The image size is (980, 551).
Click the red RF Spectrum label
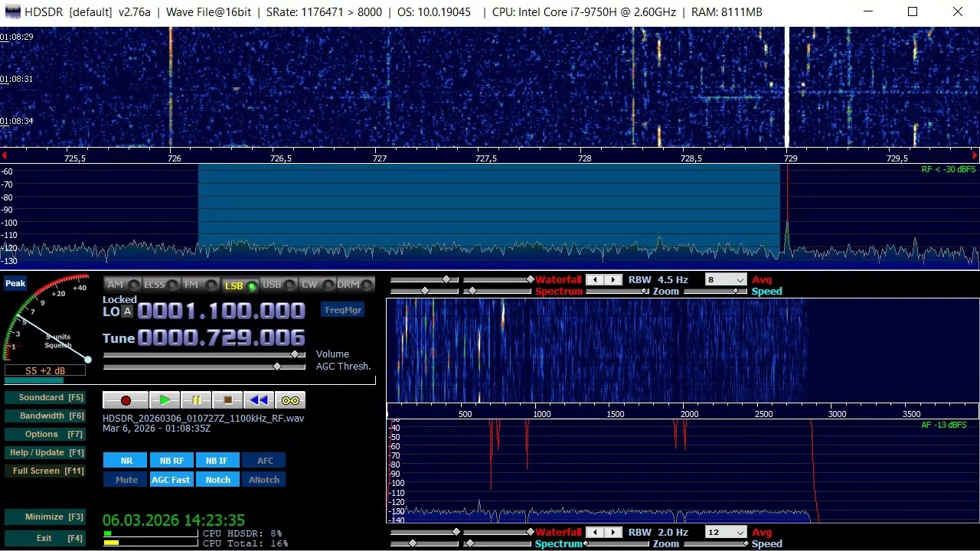tap(559, 292)
